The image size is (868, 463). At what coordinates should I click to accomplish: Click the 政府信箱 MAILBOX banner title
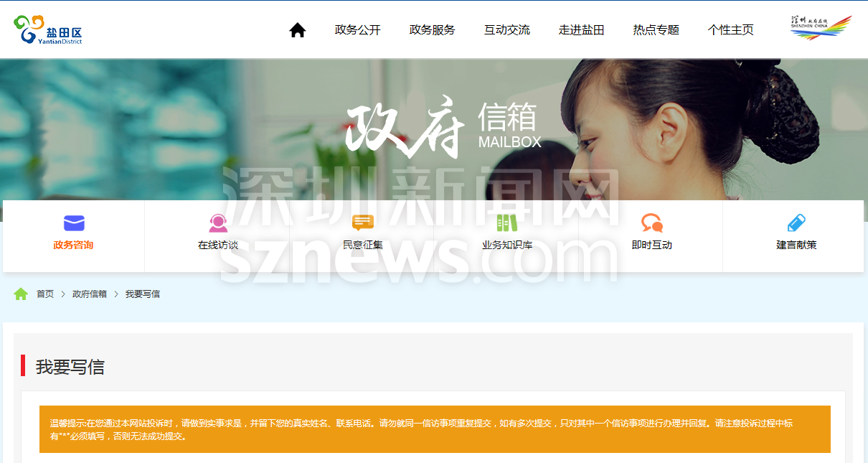pyautogui.click(x=443, y=127)
